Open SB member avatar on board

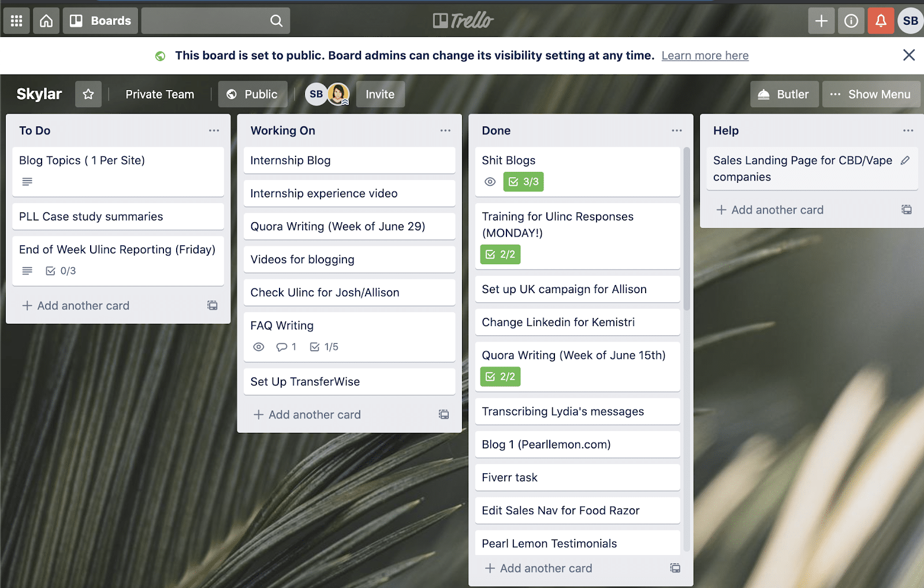point(316,94)
